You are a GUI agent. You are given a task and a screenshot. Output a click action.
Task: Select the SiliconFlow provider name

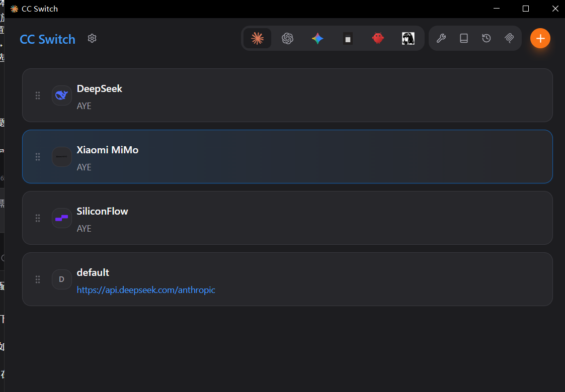point(102,211)
